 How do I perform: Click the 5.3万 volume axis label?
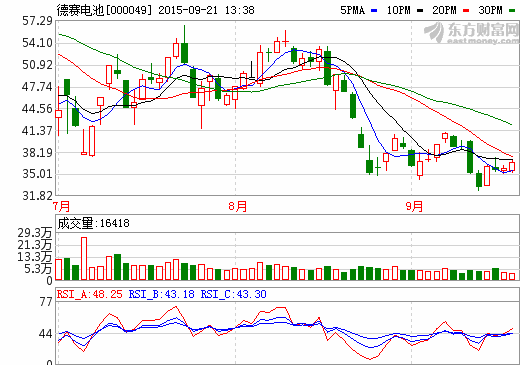coord(38,269)
